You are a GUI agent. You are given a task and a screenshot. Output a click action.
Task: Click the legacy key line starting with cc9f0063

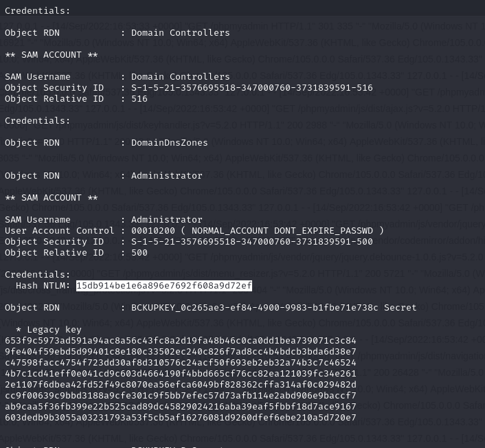click(180, 396)
